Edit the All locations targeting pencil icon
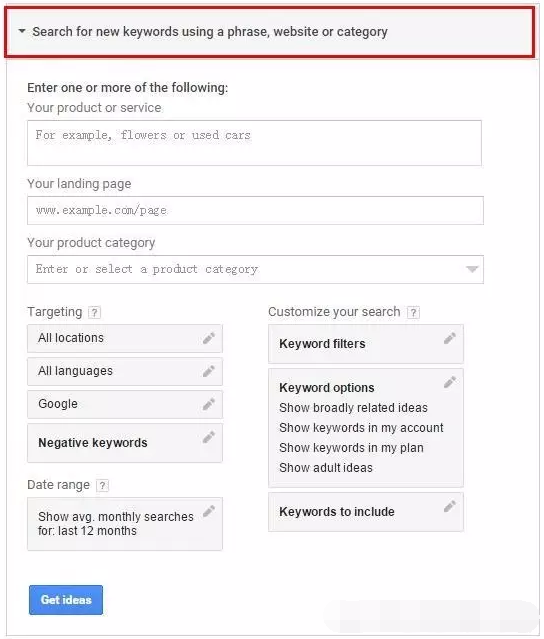This screenshot has width=544, height=639. point(209,338)
